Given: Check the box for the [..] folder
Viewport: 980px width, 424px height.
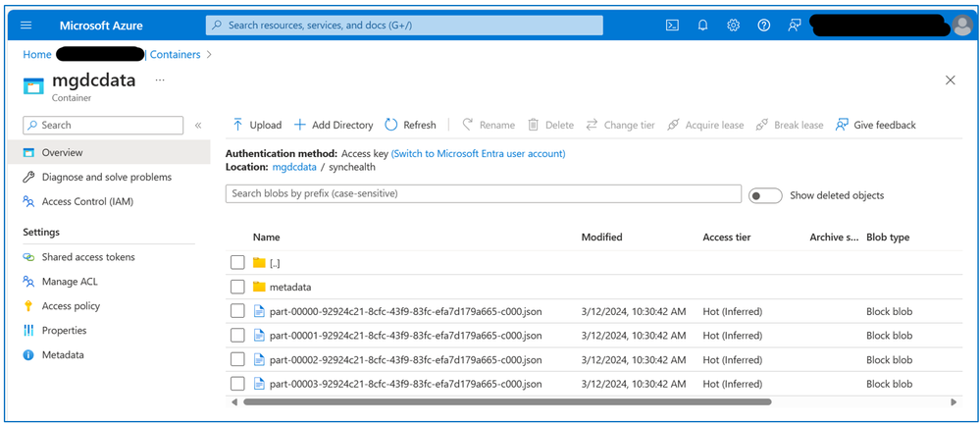Looking at the screenshot, I should point(237,263).
